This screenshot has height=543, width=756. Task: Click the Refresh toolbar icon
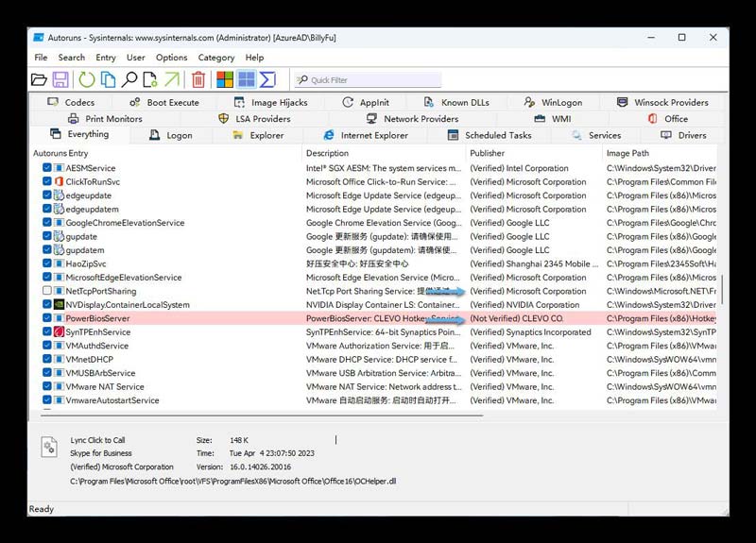pyautogui.click(x=87, y=79)
